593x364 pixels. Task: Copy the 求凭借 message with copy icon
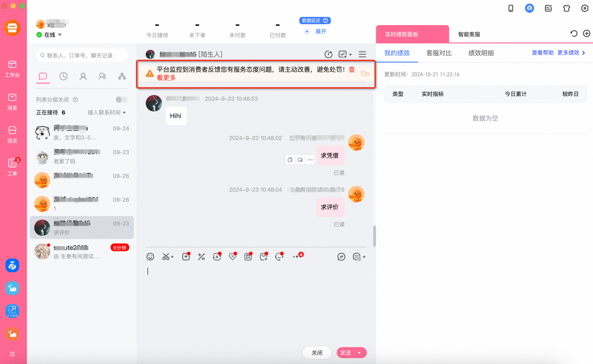(x=290, y=160)
